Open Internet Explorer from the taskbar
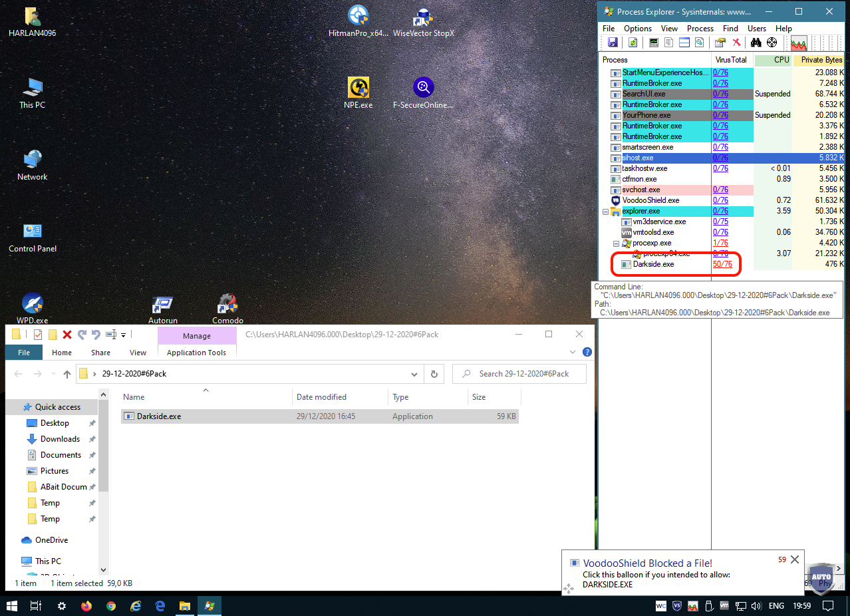Viewport: 850px width, 616px height. coord(136,606)
